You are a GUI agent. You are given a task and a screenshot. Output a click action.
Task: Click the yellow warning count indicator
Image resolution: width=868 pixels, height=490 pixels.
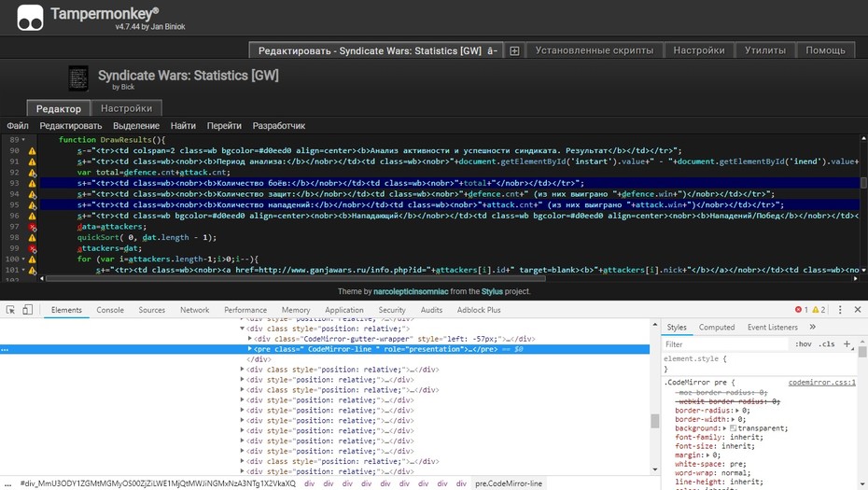point(819,310)
